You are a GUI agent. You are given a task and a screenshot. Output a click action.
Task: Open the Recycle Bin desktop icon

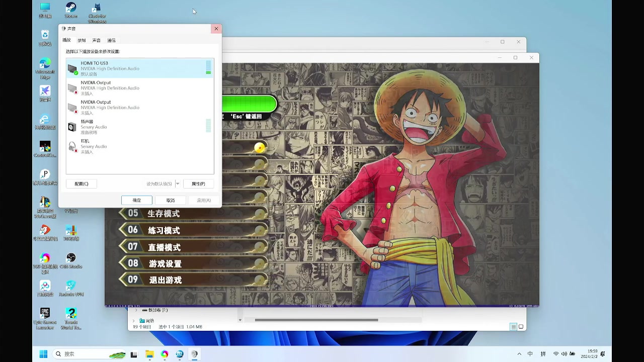click(45, 38)
